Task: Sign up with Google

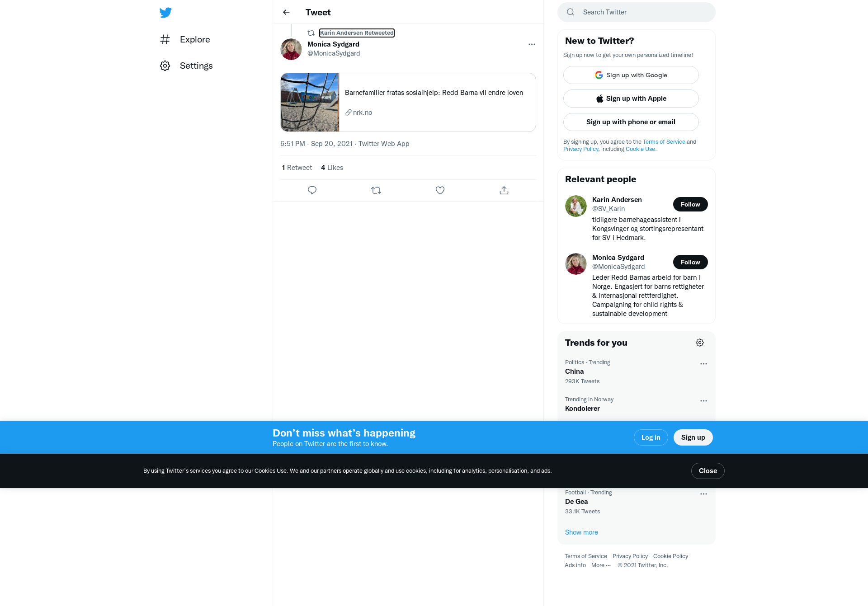Action: click(x=631, y=75)
